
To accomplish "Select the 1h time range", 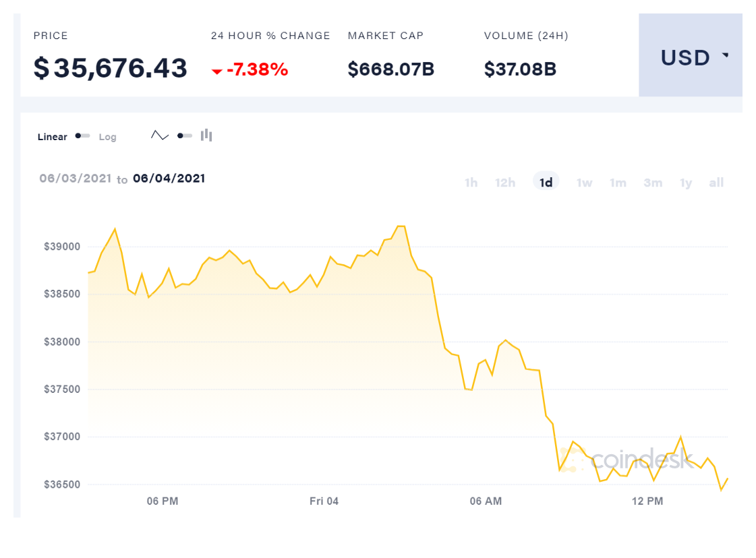I will tap(471, 183).
